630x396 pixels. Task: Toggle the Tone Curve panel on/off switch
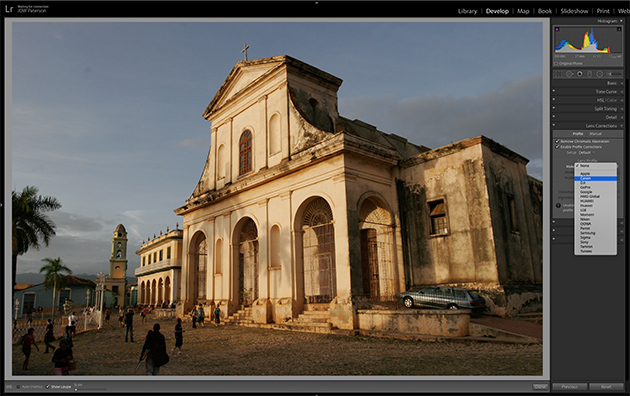[x=554, y=91]
